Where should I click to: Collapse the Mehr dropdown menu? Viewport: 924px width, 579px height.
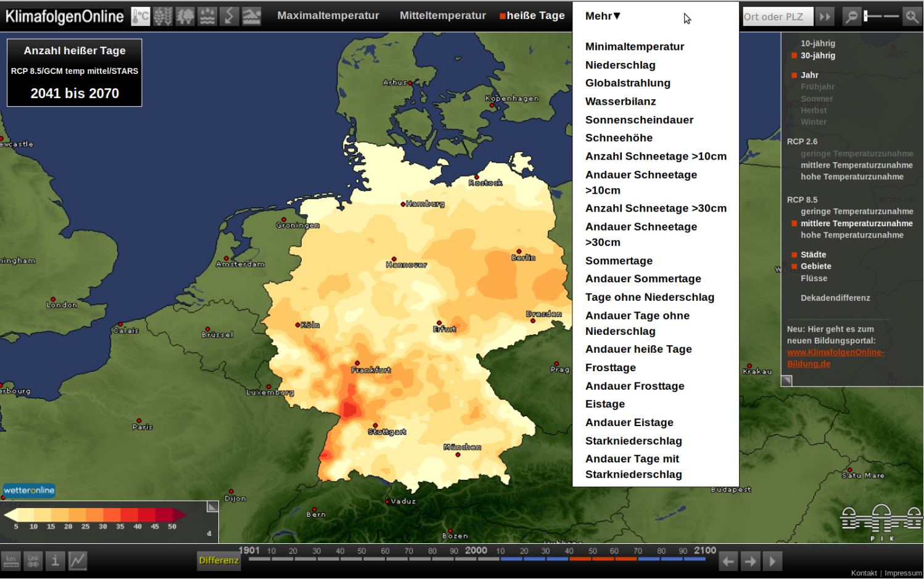pyautogui.click(x=603, y=16)
